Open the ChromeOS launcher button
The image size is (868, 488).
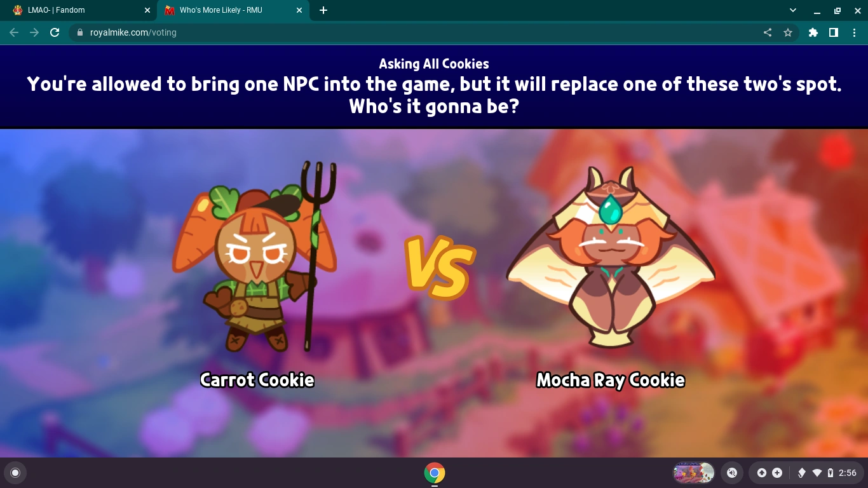[15, 473]
